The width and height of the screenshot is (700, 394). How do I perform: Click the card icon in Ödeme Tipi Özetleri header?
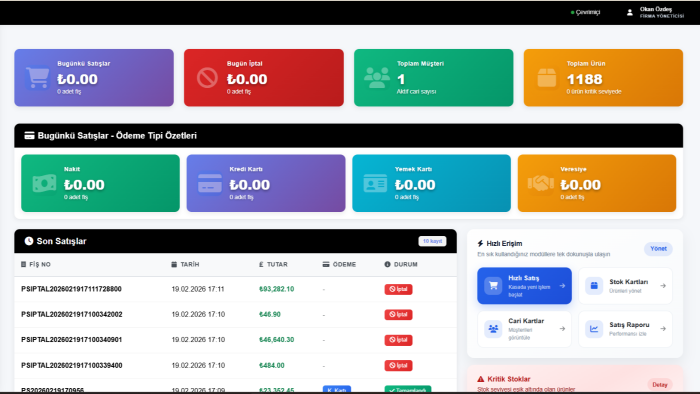coord(29,136)
